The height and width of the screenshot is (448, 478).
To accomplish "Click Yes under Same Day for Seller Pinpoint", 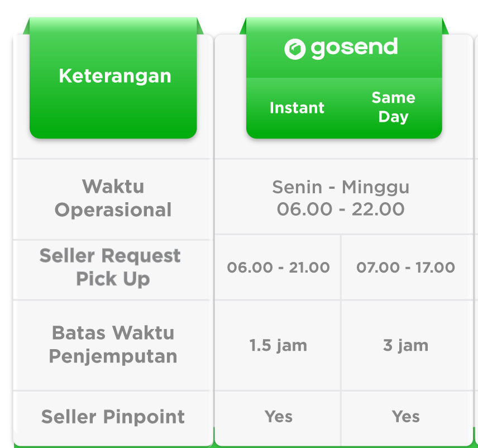I will tap(405, 416).
